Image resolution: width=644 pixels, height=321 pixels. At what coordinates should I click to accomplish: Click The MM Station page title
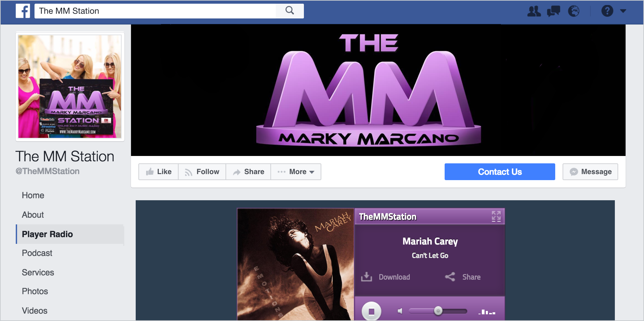65,157
